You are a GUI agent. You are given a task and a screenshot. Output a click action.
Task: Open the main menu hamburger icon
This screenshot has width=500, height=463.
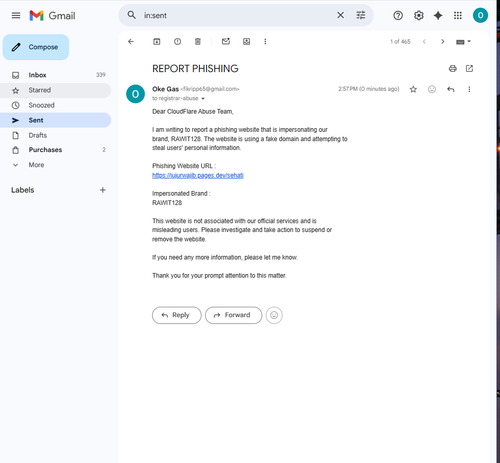[x=16, y=15]
